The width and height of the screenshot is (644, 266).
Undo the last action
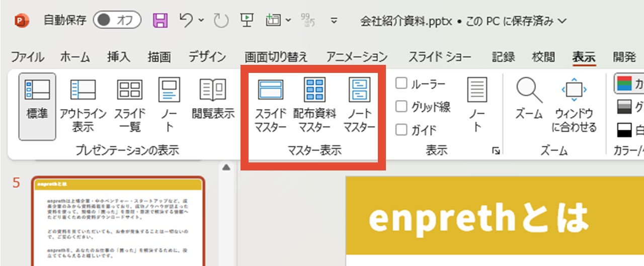[187, 20]
